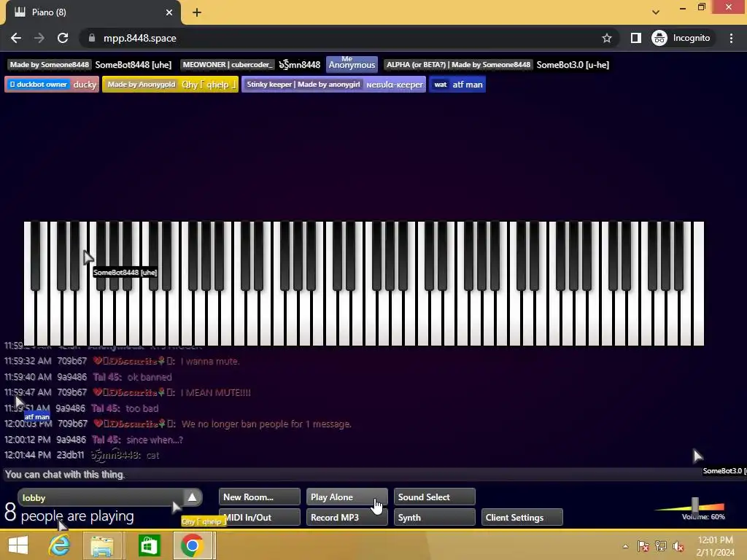The height and width of the screenshot is (560, 747).
Task: Go forward with the browser arrow
Action: coord(39,38)
